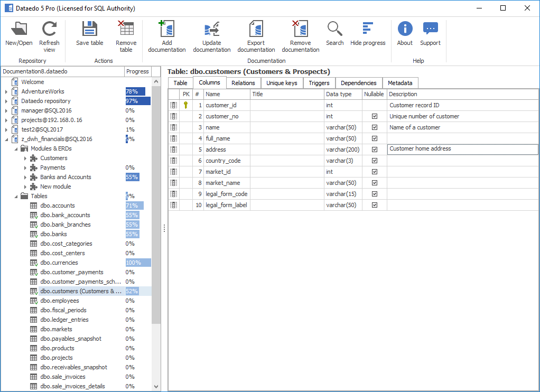Click the 78% AdventureWorks progress bar
The height and width of the screenshot is (392, 540).
click(135, 91)
